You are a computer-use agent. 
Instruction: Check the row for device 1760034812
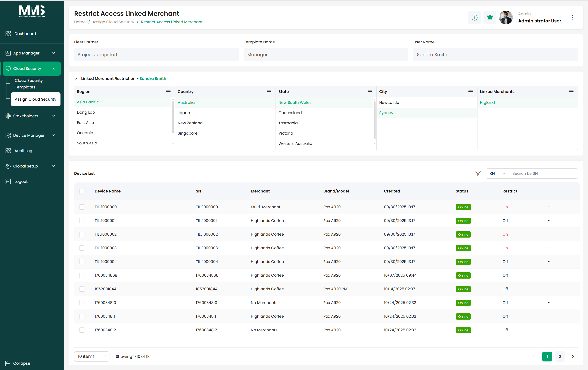click(x=82, y=330)
